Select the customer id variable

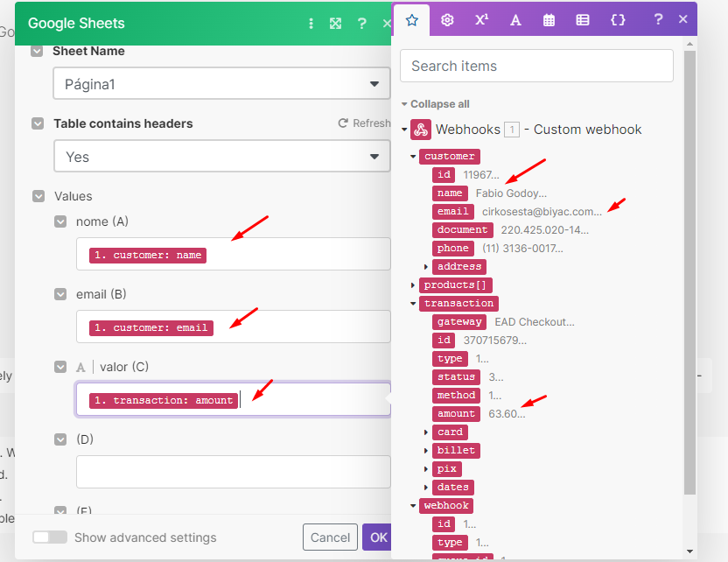(444, 174)
